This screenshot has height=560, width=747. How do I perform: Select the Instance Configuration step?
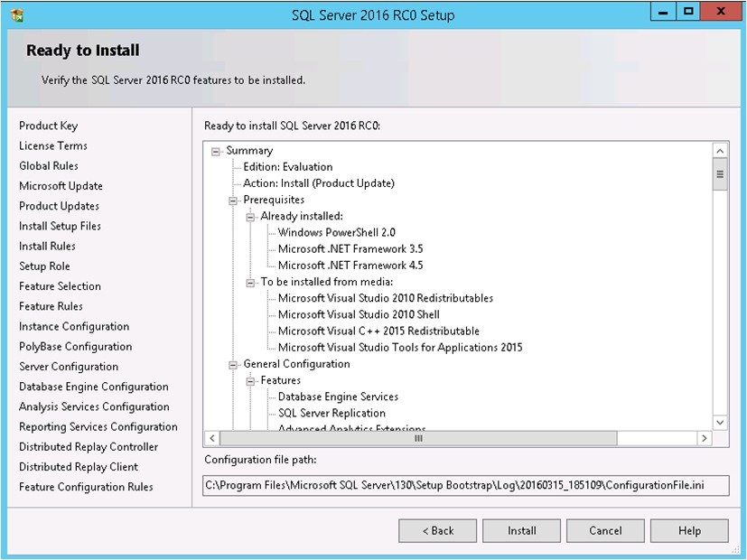point(74,327)
